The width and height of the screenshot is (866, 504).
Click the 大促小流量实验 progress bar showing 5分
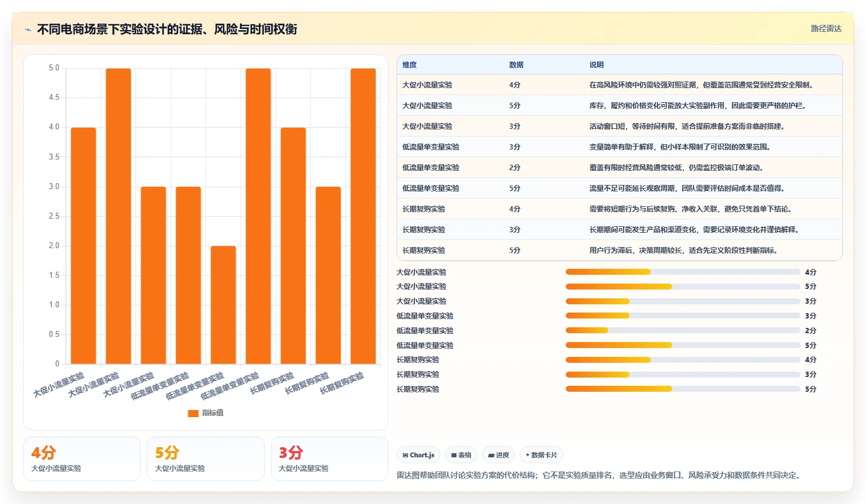[683, 287]
